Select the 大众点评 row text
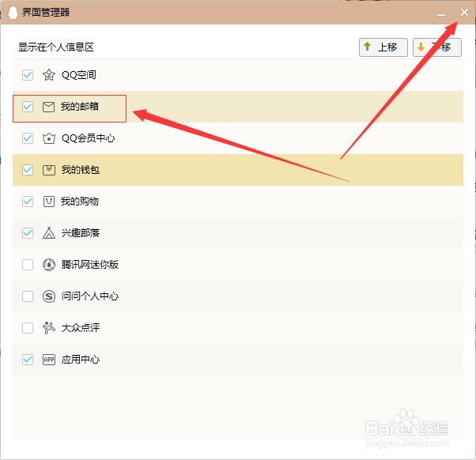Viewport: 476px width, 460px height. tap(81, 328)
